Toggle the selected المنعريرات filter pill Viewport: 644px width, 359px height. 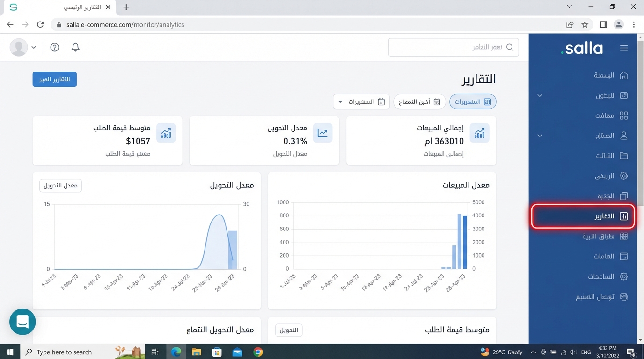point(472,101)
